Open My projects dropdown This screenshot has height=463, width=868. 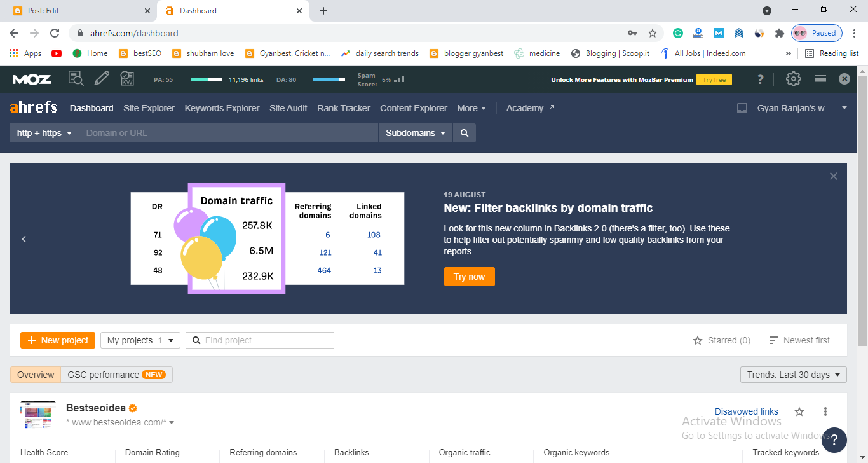pyautogui.click(x=140, y=340)
